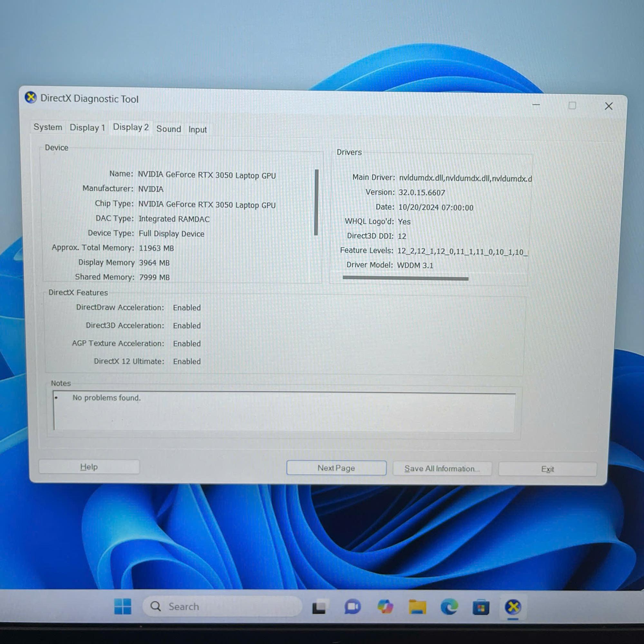Select the dxdiag icon in taskbar
This screenshot has height=644, width=644.
click(x=513, y=607)
